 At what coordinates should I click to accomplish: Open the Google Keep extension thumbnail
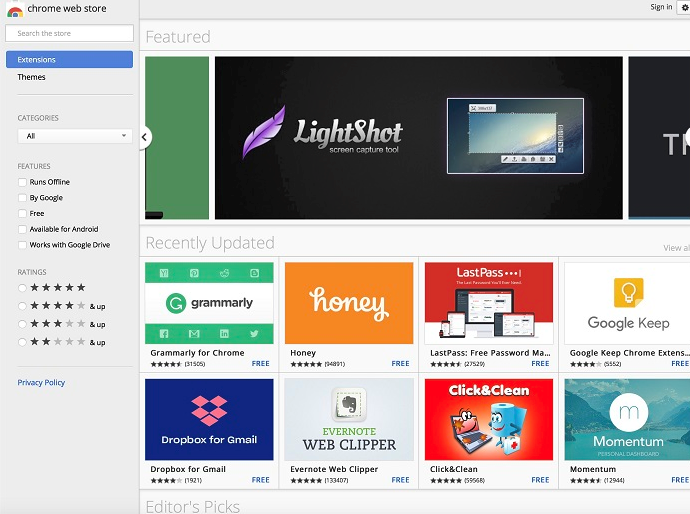(627, 303)
